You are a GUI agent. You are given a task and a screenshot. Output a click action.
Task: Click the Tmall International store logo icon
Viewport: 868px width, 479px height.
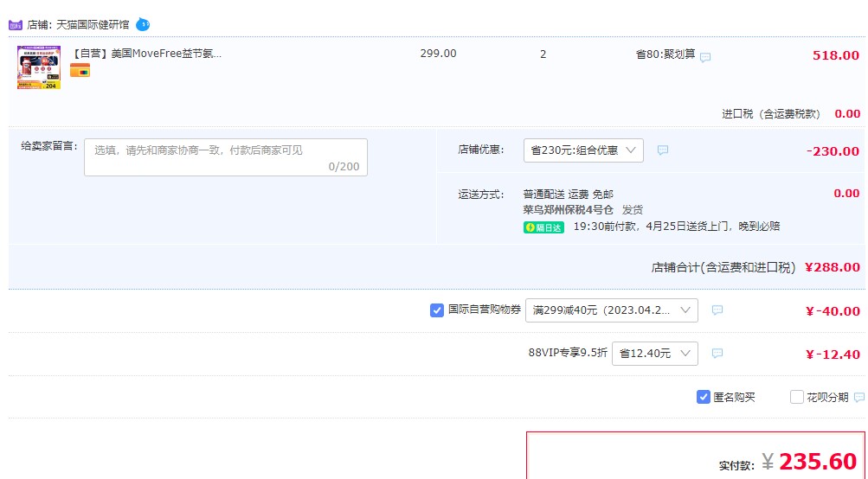tap(16, 25)
